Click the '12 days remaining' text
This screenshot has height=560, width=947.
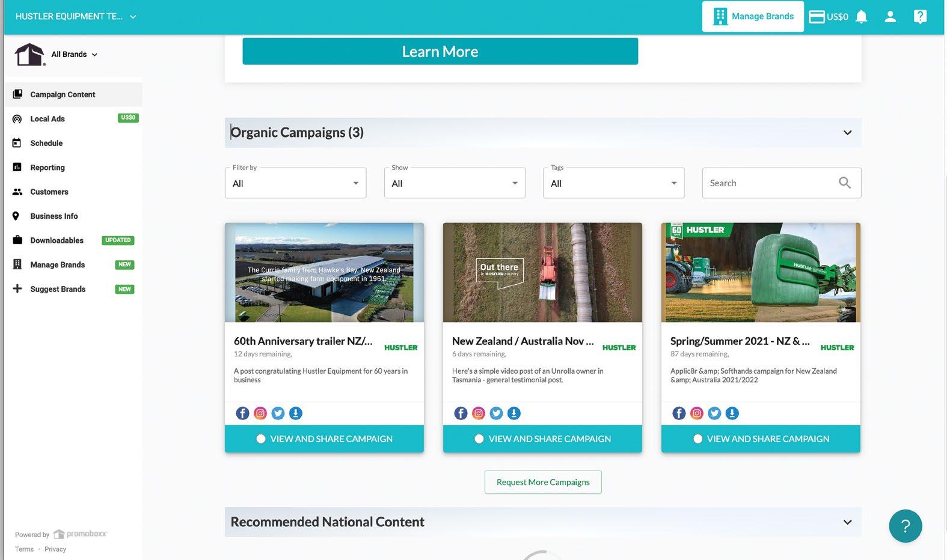(x=263, y=355)
